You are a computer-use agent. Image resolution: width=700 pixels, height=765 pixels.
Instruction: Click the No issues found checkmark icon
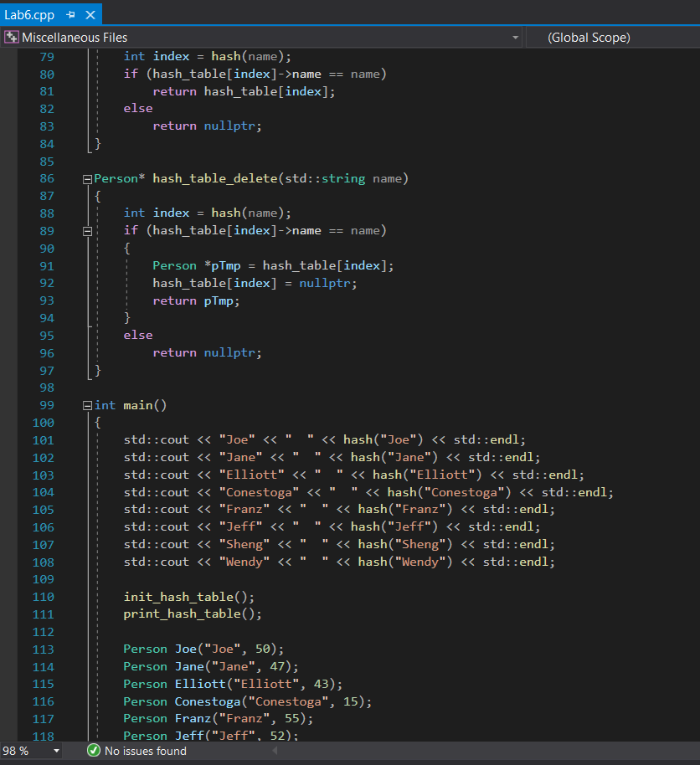click(93, 751)
